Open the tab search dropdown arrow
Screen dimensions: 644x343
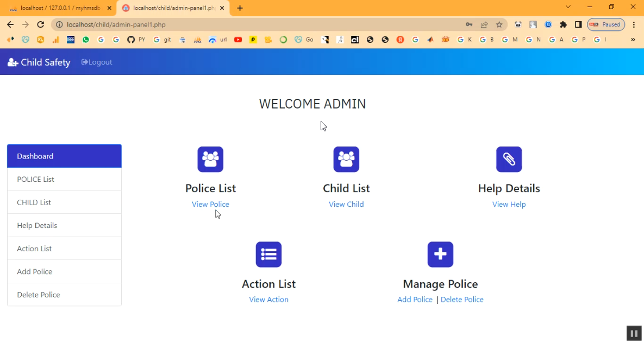click(x=568, y=7)
